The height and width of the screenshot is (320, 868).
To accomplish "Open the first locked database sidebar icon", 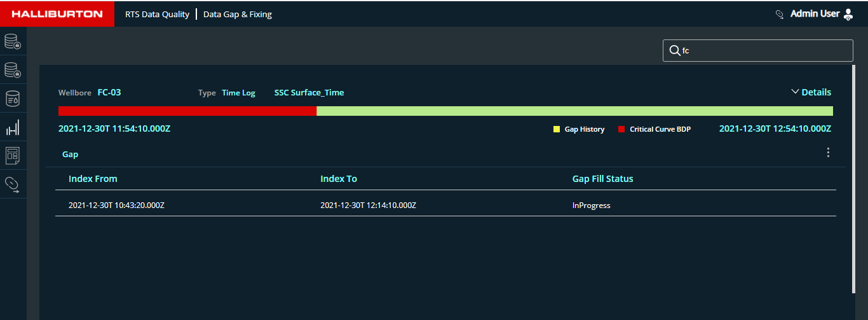I will click(13, 41).
